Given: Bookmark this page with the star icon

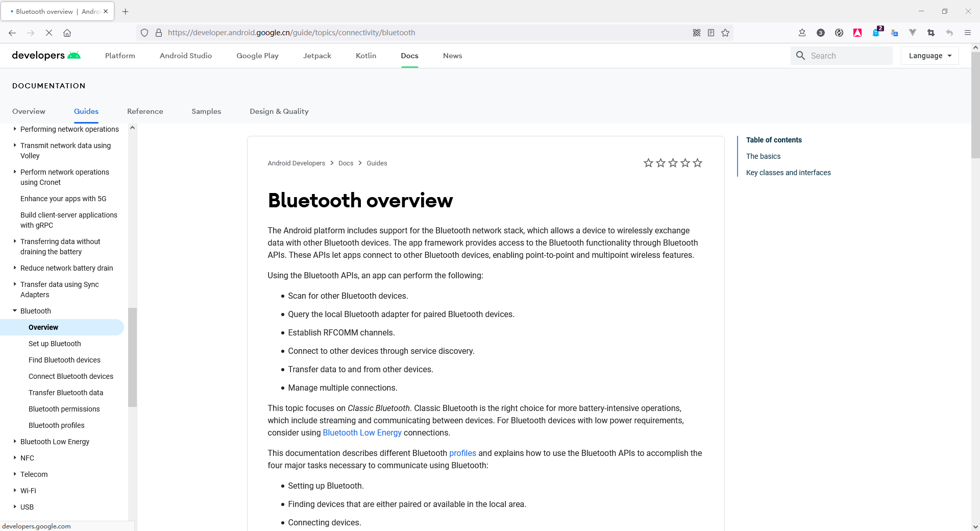Looking at the screenshot, I should tap(725, 33).
